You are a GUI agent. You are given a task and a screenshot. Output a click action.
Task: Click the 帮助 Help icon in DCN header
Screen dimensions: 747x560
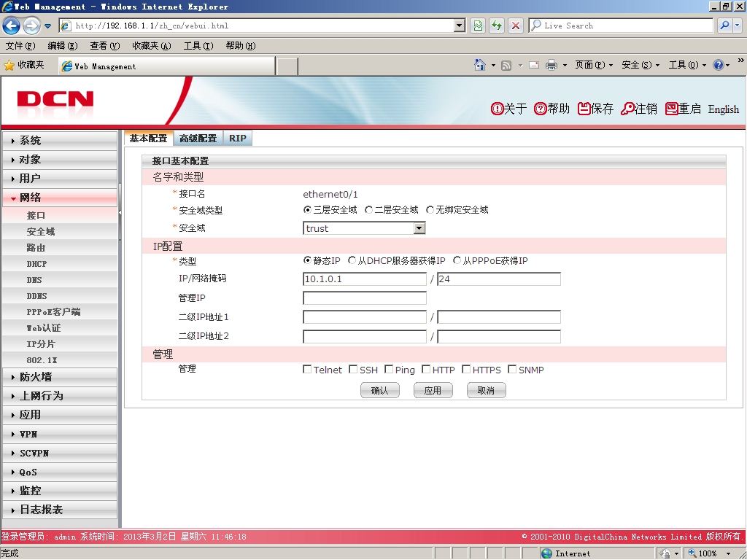coord(541,109)
